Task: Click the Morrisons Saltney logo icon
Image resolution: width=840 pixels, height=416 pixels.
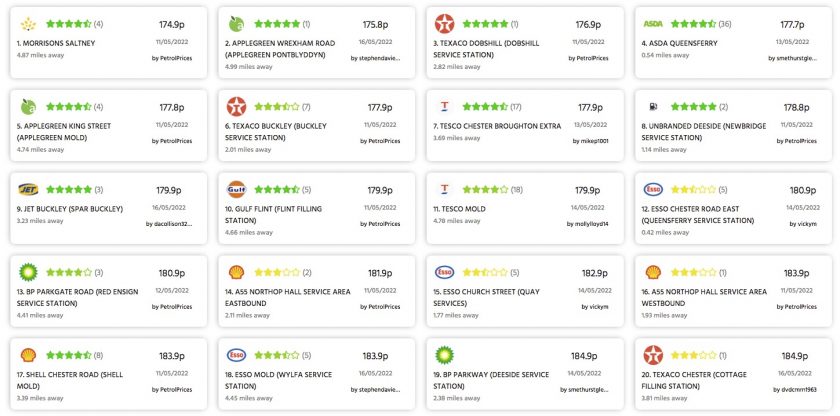Action: pos(28,24)
